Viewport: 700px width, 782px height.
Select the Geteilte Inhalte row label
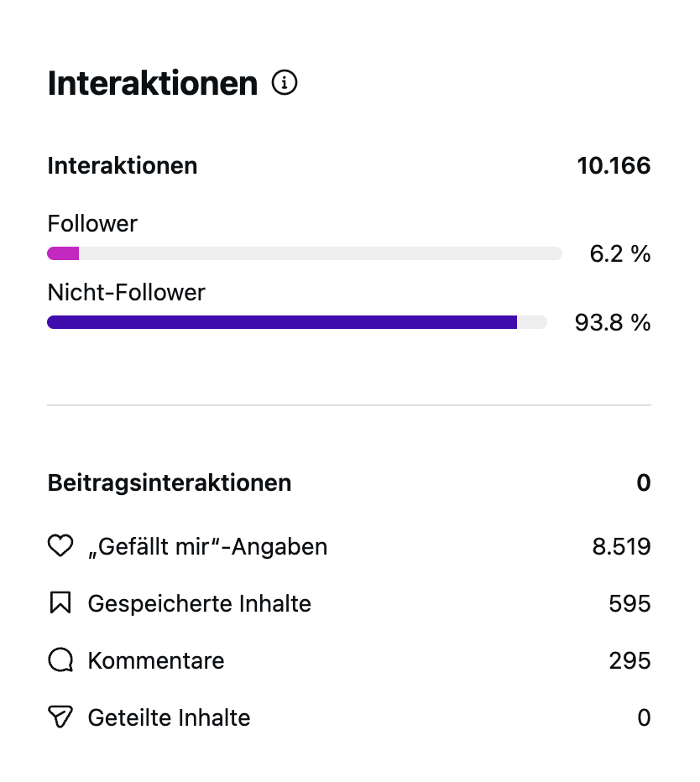(169, 717)
